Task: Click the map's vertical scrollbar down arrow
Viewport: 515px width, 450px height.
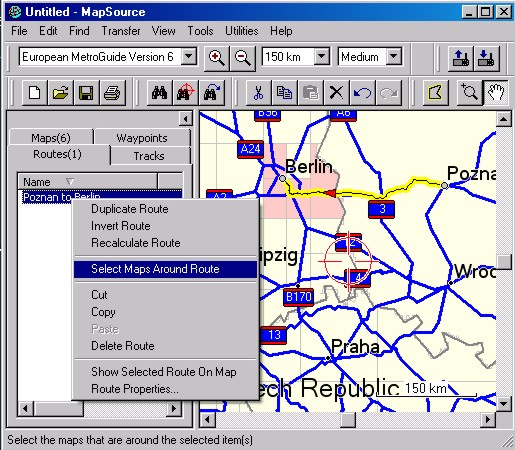Action: pyautogui.click(x=504, y=404)
